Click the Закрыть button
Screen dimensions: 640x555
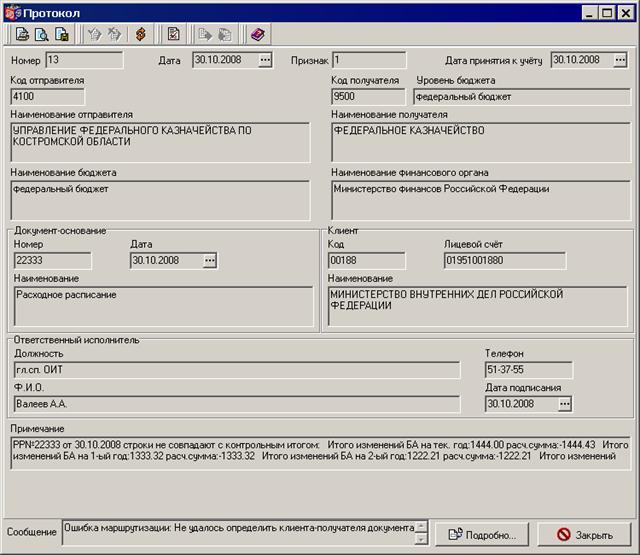pos(584,535)
